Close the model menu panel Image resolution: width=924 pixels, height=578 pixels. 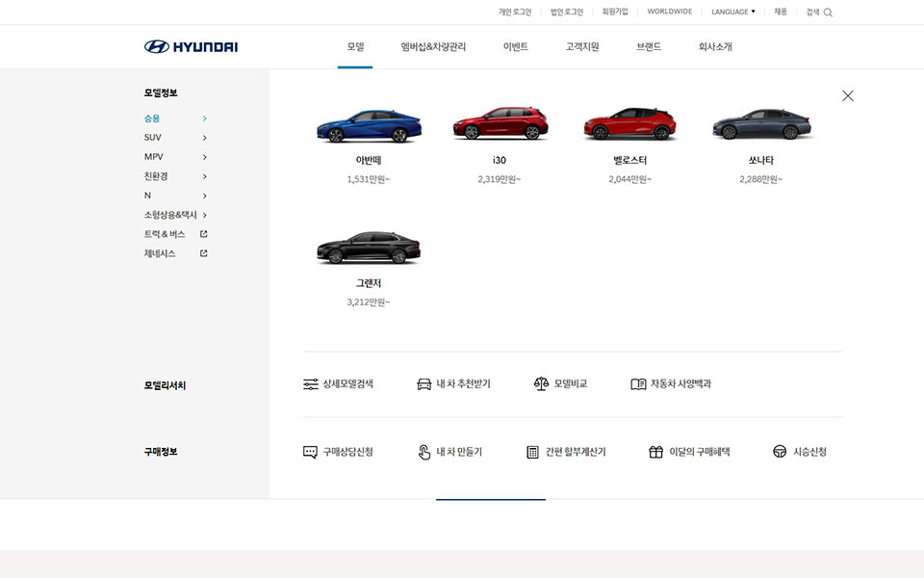tap(847, 95)
